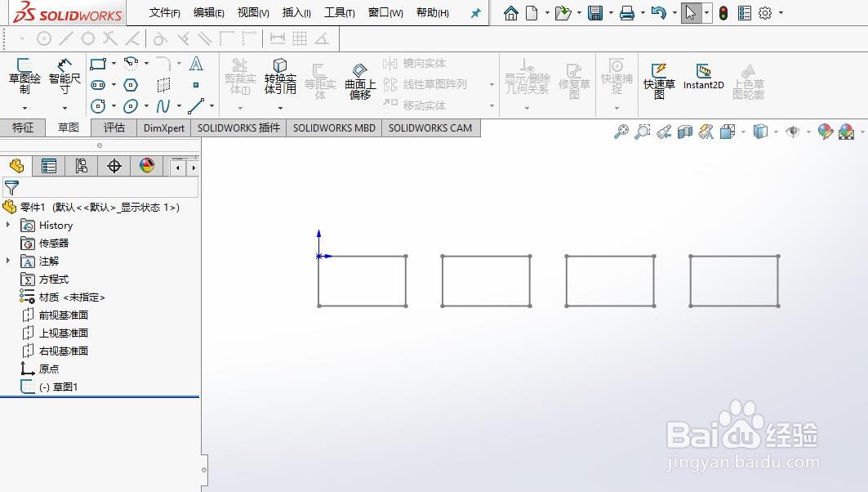This screenshot has width=868, height=492.
Task: Open Smart Dimension dropdown arrow
Action: [65, 108]
